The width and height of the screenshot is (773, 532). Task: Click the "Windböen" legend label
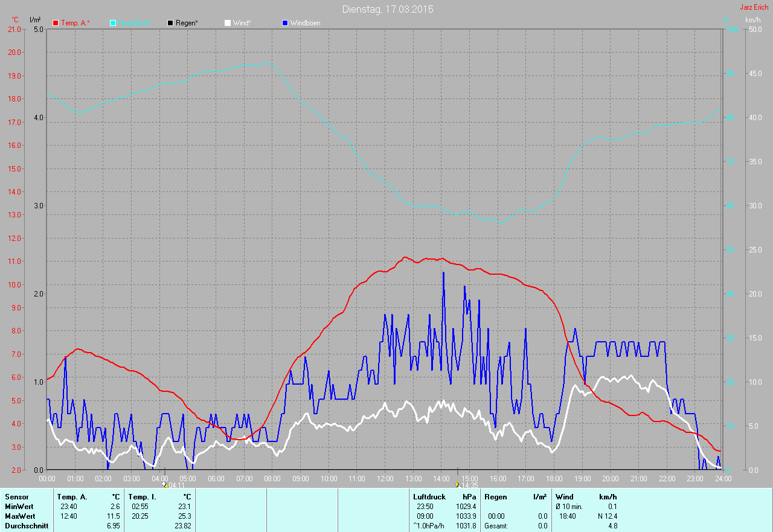coord(306,23)
